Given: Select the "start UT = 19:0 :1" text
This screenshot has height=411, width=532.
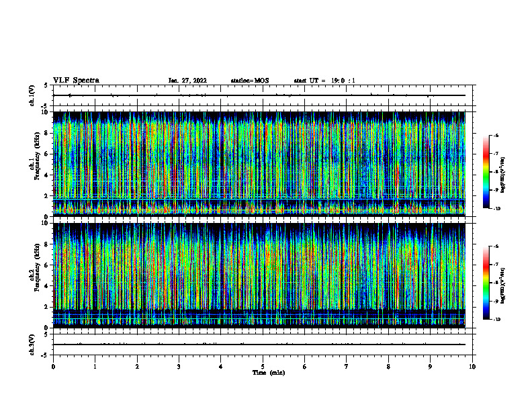Looking at the screenshot, I should click(x=324, y=81).
